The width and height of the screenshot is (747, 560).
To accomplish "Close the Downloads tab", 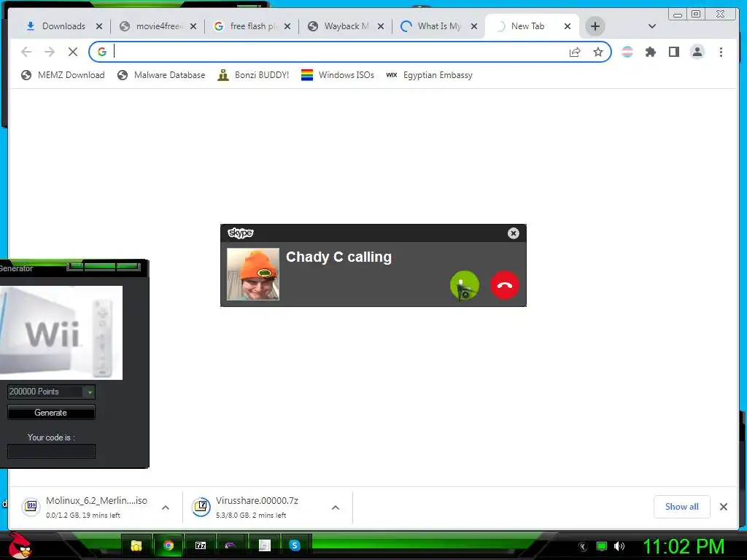I will pyautogui.click(x=99, y=26).
